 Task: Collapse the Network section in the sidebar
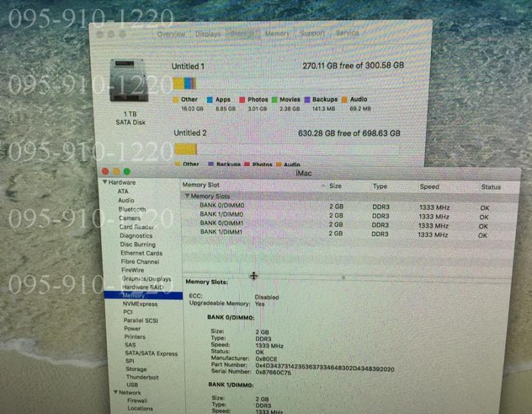[x=116, y=392]
